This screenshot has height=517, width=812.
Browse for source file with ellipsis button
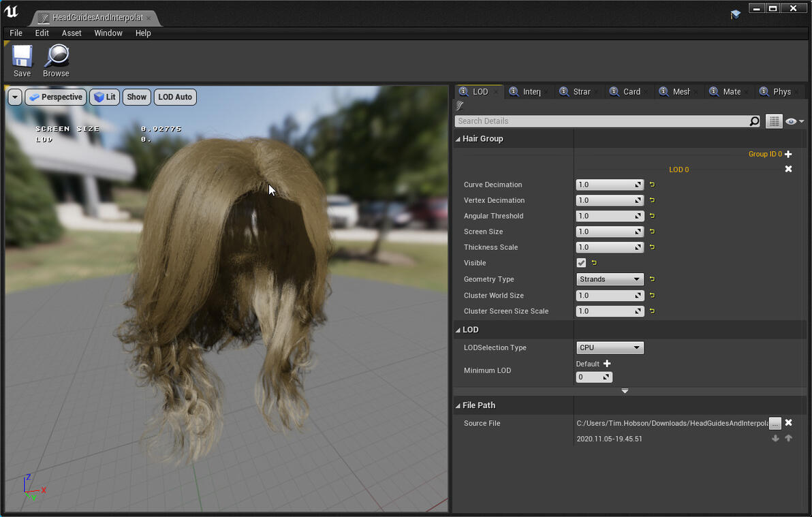[775, 424]
